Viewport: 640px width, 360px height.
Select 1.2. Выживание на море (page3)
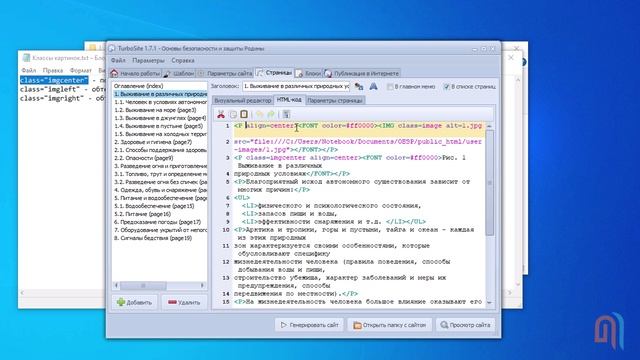coord(160,110)
